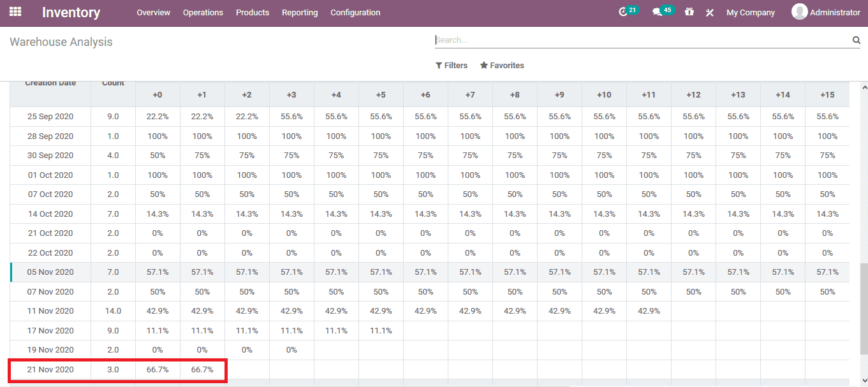The image size is (868, 387).
Task: Select the 07 Nov 2020 row label
Action: (x=50, y=292)
